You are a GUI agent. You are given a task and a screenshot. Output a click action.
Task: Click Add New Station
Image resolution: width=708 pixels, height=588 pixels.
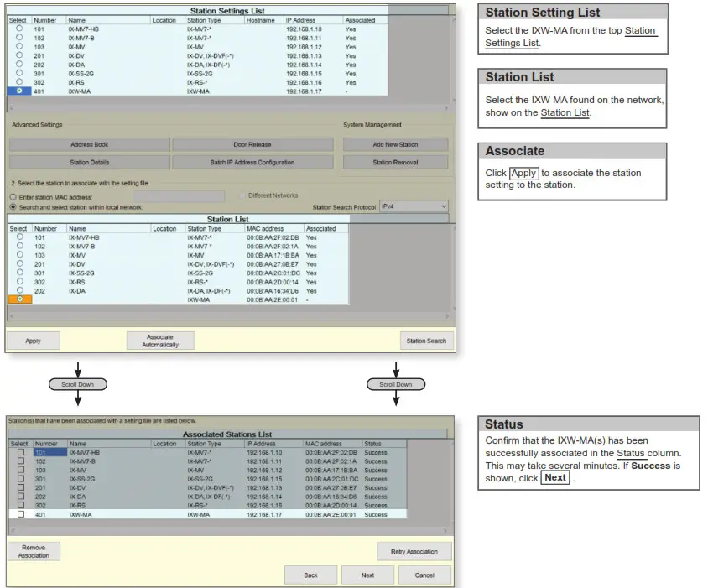point(396,144)
